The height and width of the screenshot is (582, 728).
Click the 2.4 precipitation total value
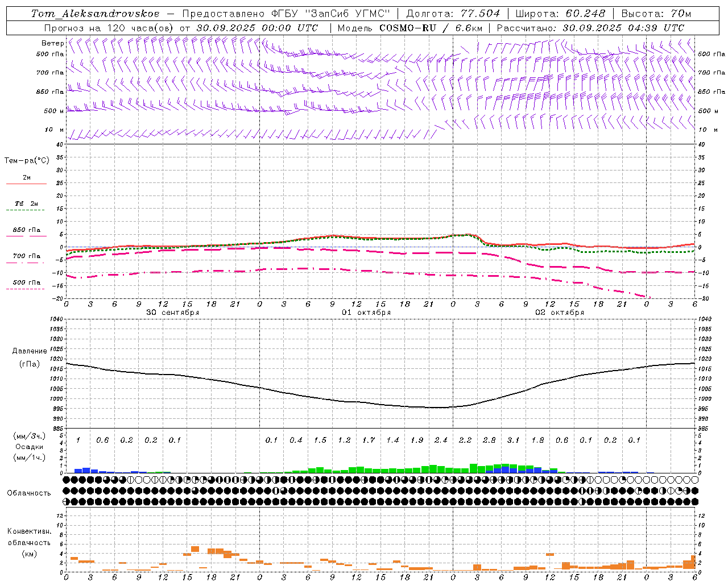click(441, 440)
